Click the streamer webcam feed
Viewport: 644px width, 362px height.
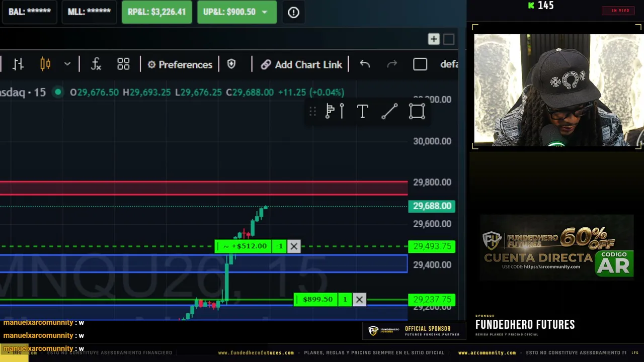pos(557,90)
